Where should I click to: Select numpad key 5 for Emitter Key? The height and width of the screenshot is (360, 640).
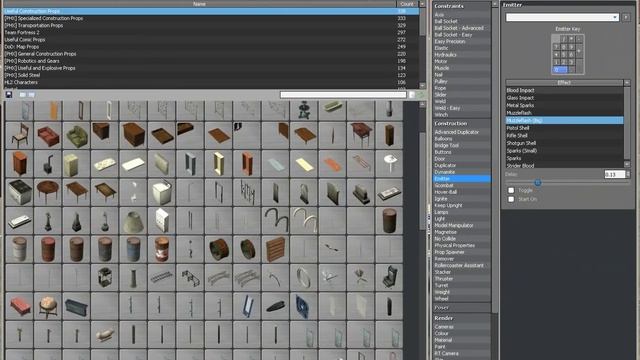click(x=564, y=54)
